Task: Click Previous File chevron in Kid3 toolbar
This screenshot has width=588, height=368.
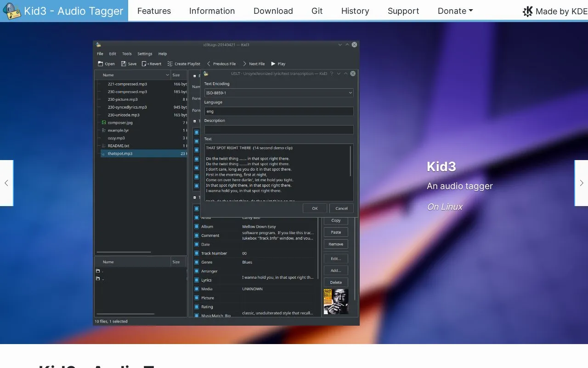Action: point(209,63)
